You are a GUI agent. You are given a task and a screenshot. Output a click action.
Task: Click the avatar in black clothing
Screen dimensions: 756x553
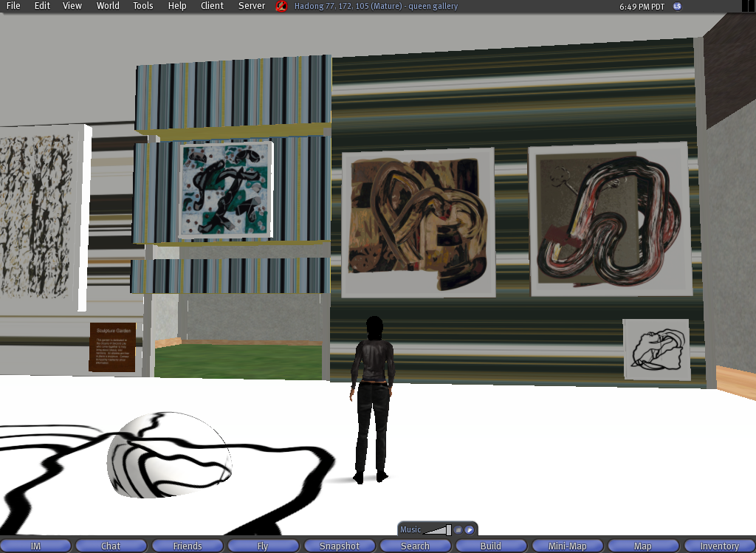pos(373,399)
